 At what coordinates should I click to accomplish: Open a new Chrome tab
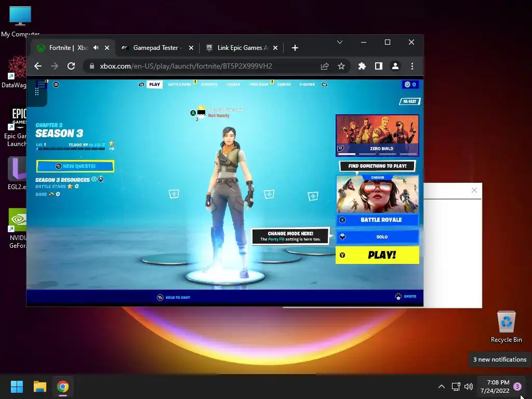pos(295,48)
